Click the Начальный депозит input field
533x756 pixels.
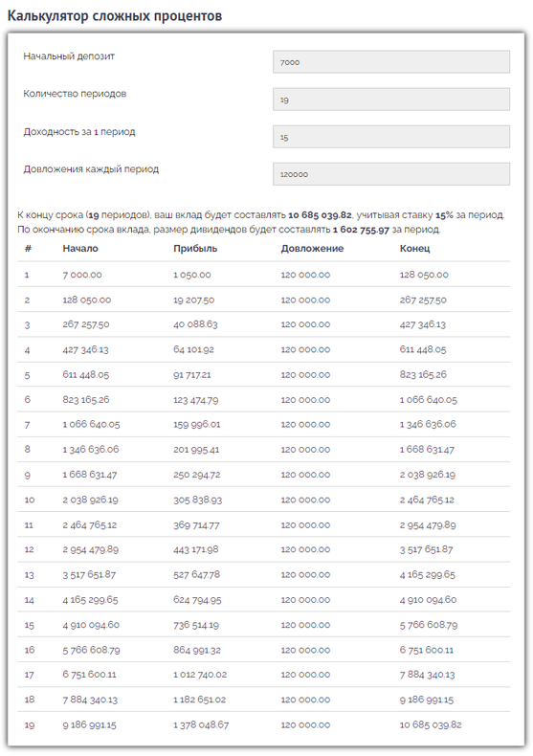click(390, 61)
